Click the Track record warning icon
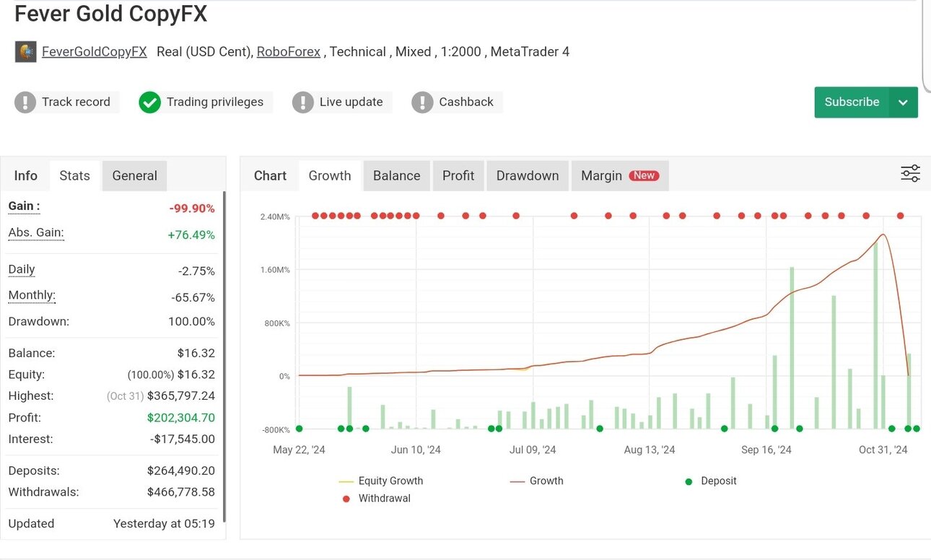 [x=25, y=102]
